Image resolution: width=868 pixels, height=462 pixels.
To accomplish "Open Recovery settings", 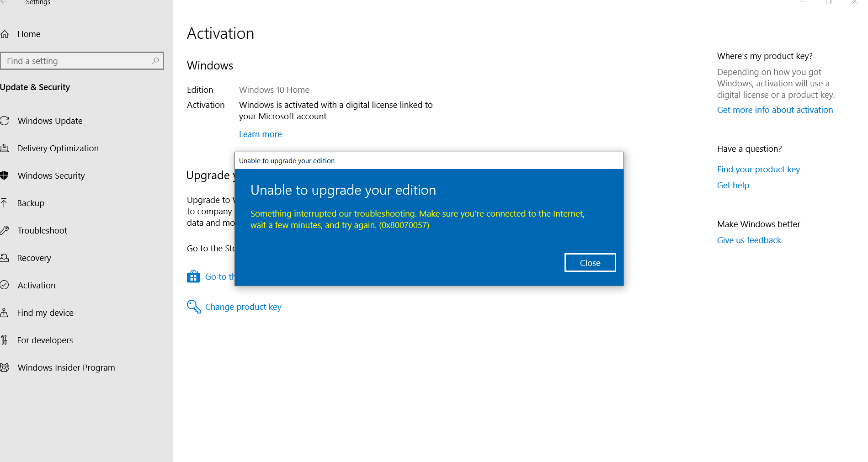I will coord(34,258).
